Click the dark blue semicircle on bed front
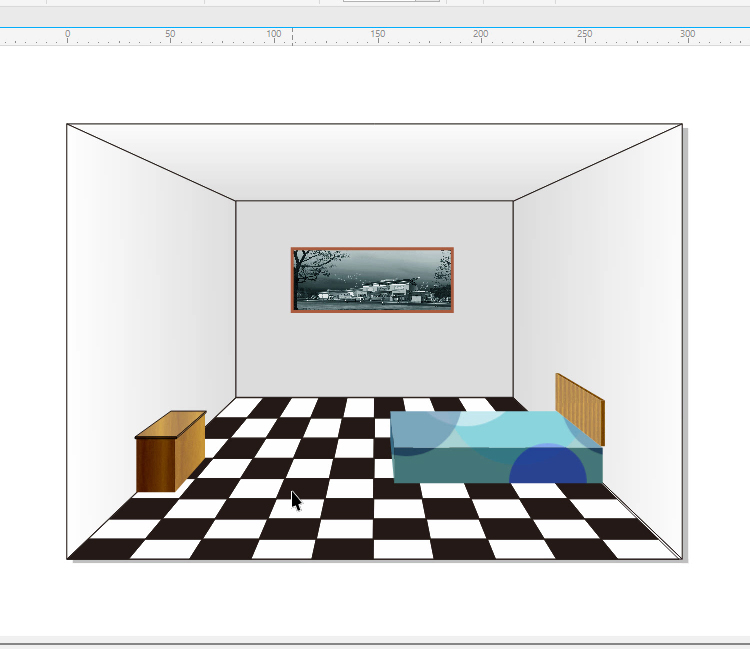The width and height of the screenshot is (750, 649). click(x=548, y=464)
